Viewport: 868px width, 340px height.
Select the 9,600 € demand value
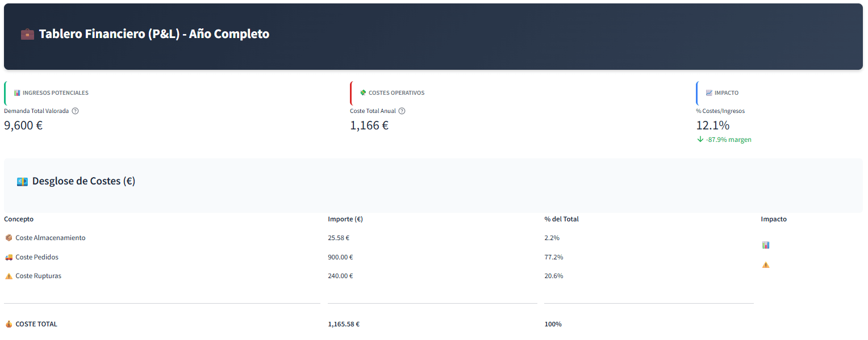(x=23, y=125)
